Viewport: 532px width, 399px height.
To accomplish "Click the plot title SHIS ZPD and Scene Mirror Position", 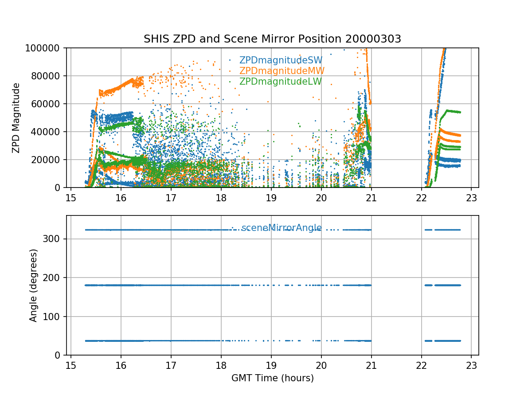I will pyautogui.click(x=272, y=39).
